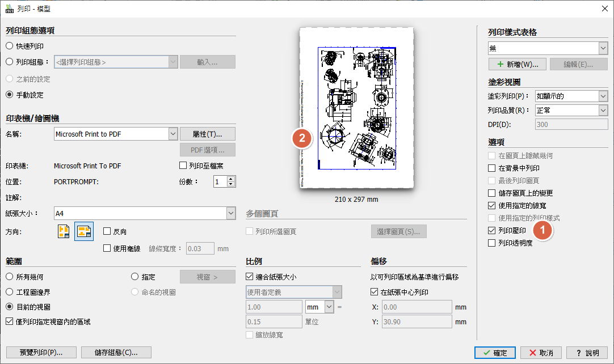Click 儲存組態(C)... button

pos(116,352)
